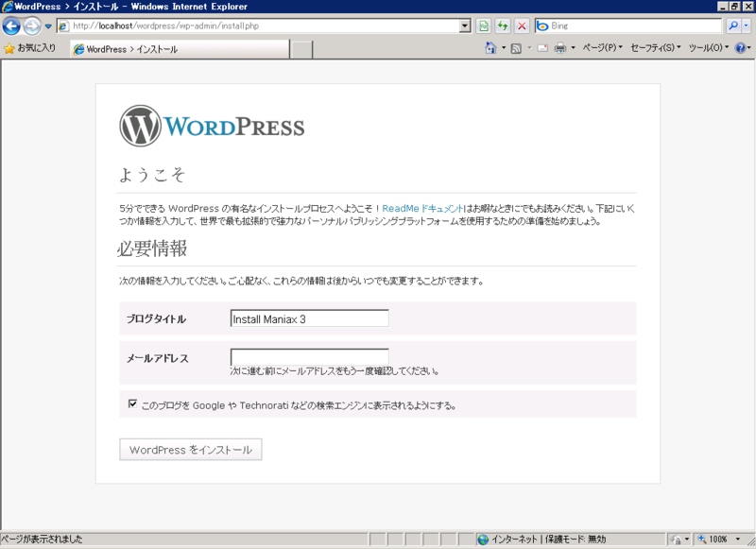The height and width of the screenshot is (549, 756).
Task: Click the ページが表示されました status text
Action: pyautogui.click(x=42, y=540)
